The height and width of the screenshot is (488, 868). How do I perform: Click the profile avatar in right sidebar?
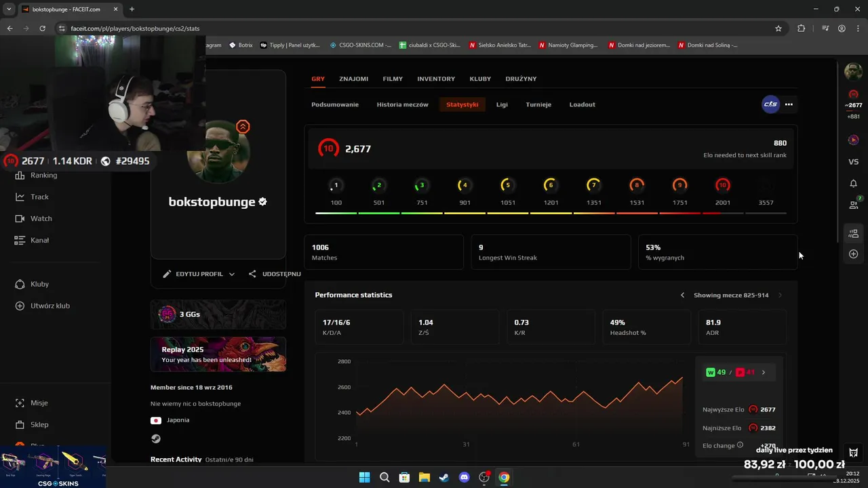click(853, 71)
